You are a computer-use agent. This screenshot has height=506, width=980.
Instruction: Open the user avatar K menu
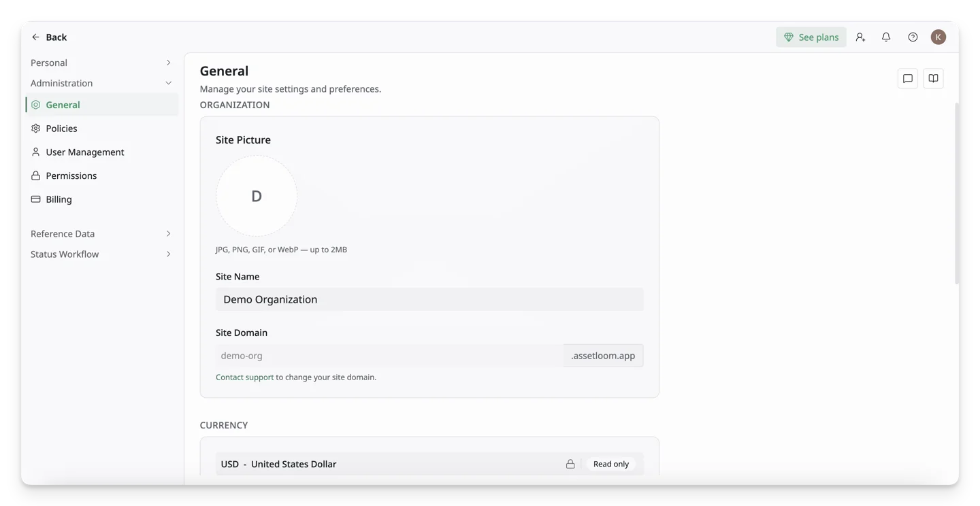[938, 37]
